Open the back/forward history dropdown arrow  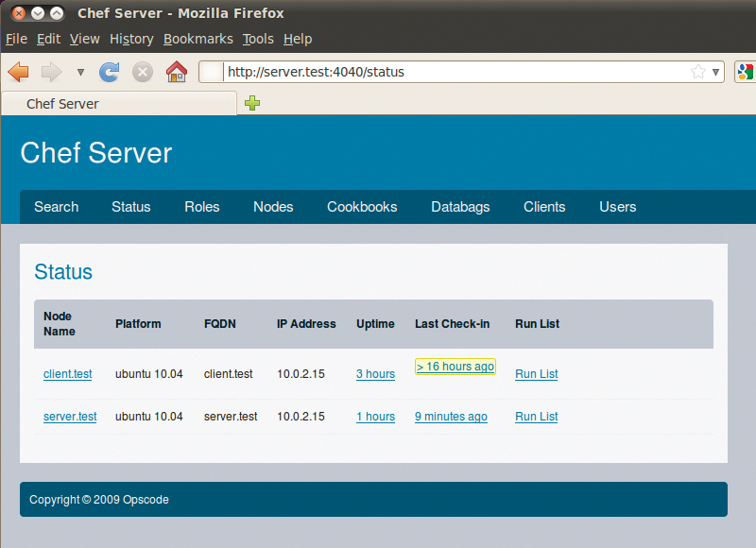[x=80, y=73]
